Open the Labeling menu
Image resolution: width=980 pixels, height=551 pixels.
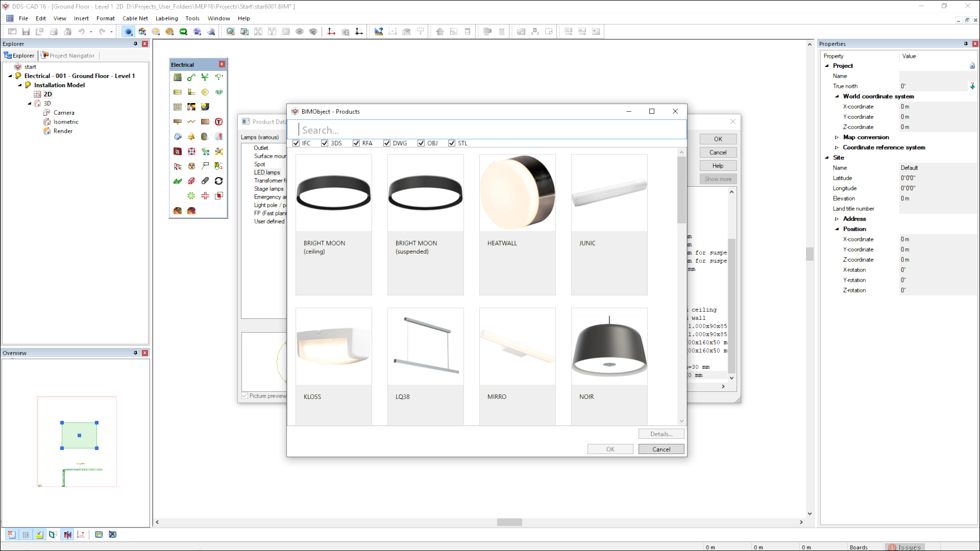167,18
